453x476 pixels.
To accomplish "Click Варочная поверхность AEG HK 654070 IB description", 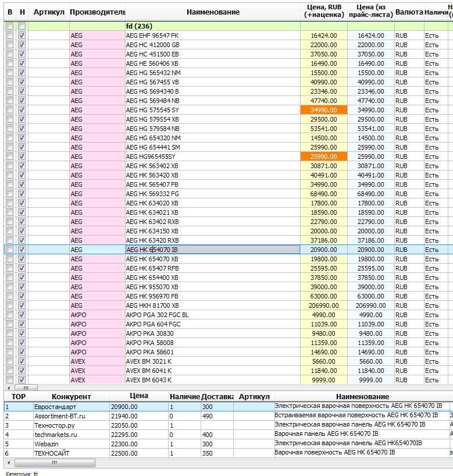I will pos(335,452).
